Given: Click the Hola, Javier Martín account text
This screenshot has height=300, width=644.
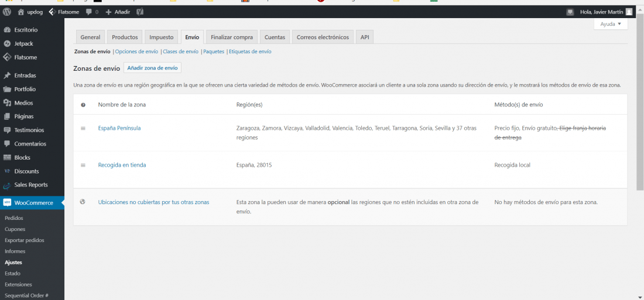Looking at the screenshot, I should [601, 12].
